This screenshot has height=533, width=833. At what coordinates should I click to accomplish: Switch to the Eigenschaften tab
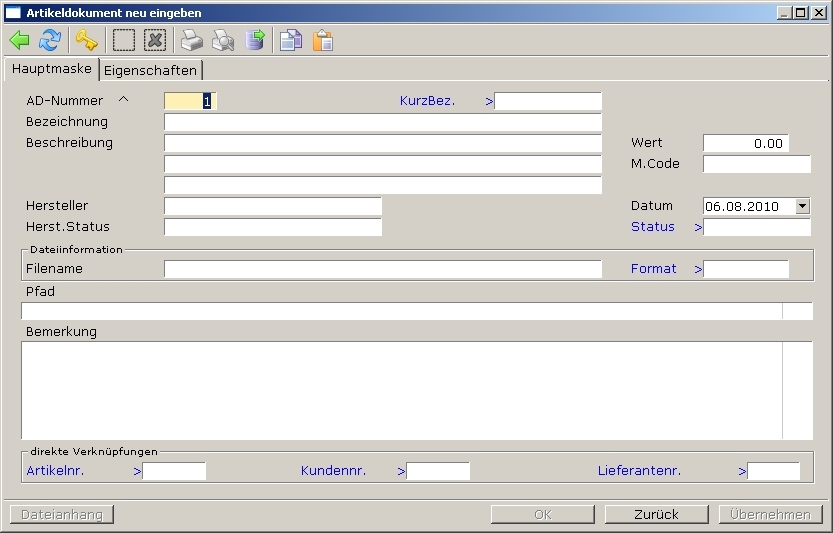150,70
